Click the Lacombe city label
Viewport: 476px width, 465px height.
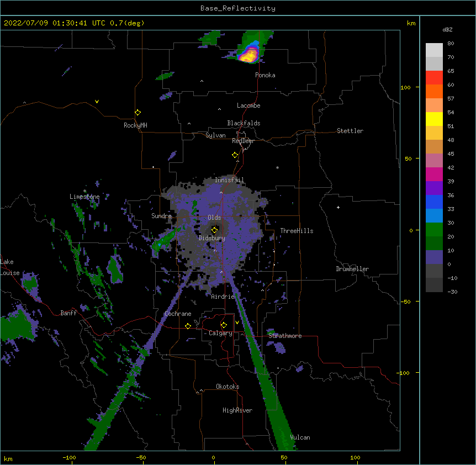tap(248, 105)
